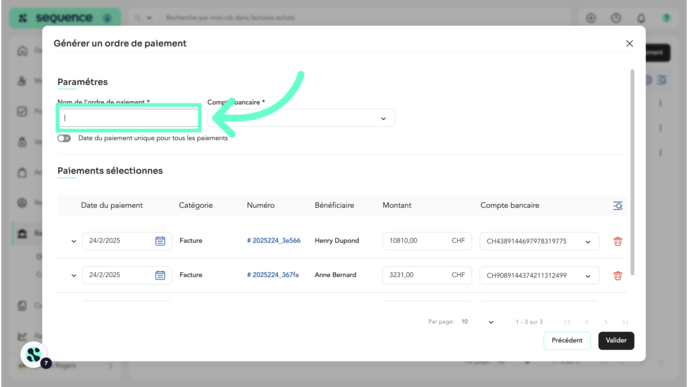Click the Henry Dupond beneficiary cell
Screen dimensions: 688x387
(337, 240)
